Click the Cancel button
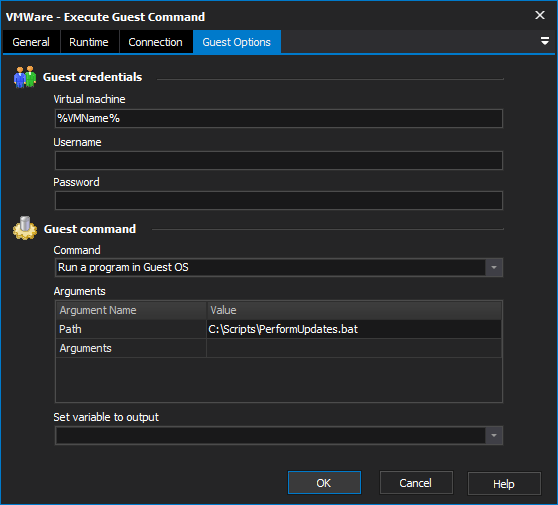 pyautogui.click(x=416, y=483)
